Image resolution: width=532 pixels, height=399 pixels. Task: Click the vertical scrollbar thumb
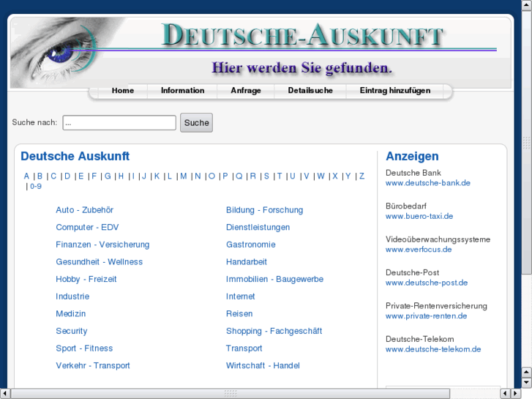point(527,141)
